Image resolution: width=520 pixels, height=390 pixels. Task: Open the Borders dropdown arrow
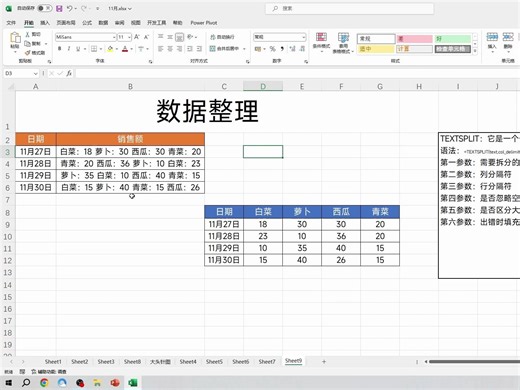[x=101, y=49]
